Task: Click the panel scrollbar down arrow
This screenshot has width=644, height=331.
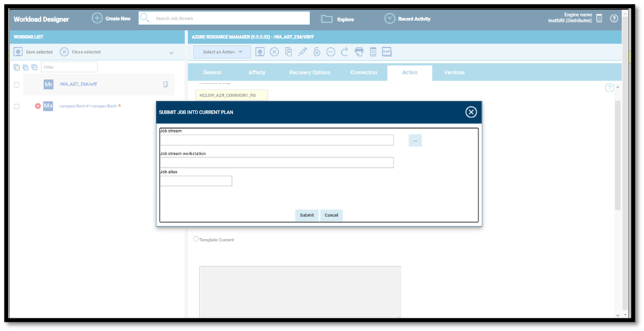Action: click(x=617, y=315)
